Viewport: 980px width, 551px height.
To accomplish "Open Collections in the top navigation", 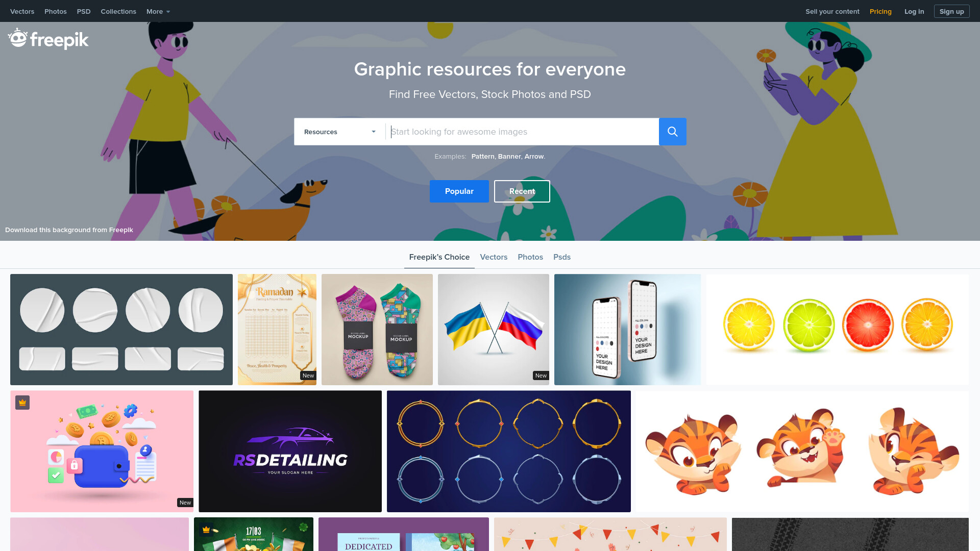I will (x=118, y=11).
